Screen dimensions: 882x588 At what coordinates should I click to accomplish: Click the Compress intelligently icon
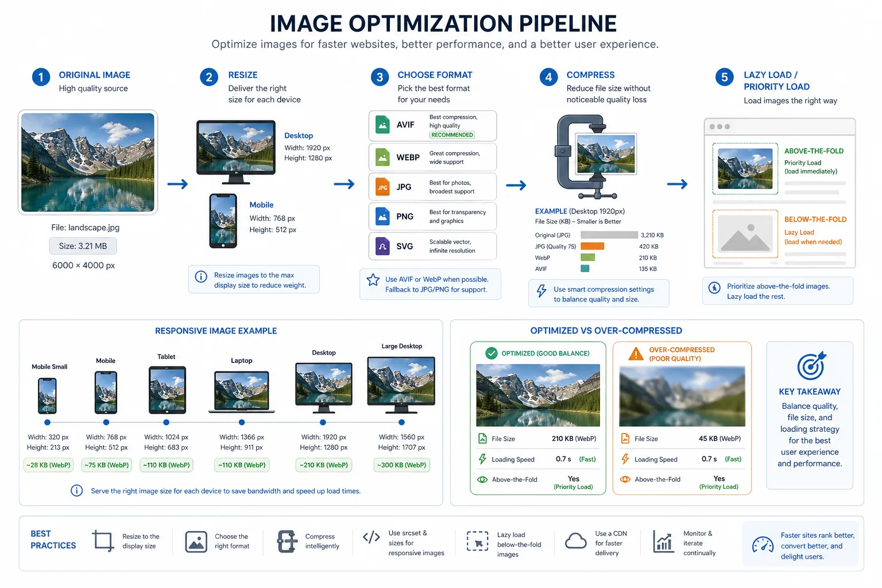coord(287,541)
